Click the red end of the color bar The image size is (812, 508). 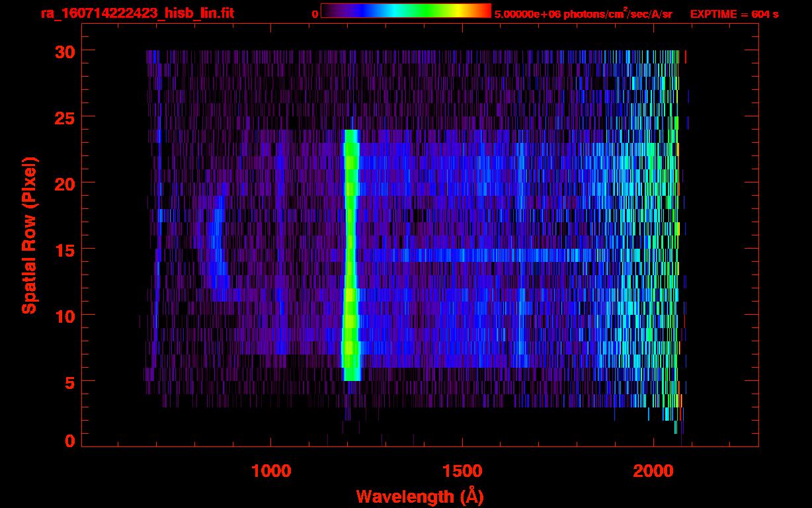point(486,11)
